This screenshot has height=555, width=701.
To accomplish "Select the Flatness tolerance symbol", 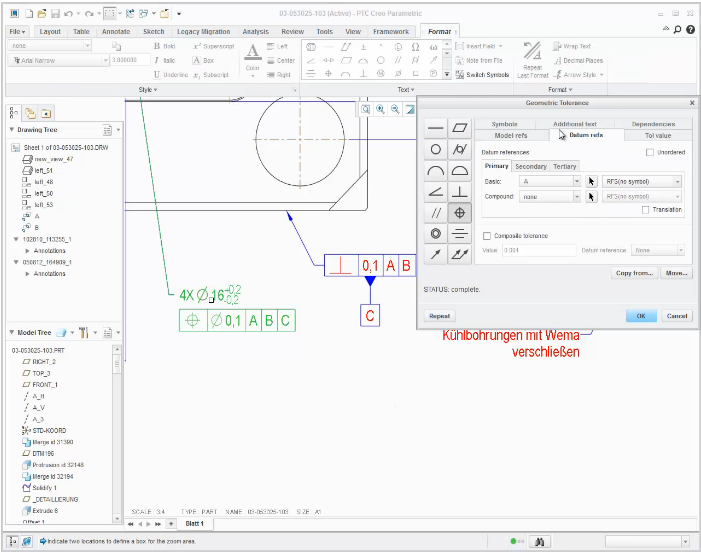I will [460, 128].
